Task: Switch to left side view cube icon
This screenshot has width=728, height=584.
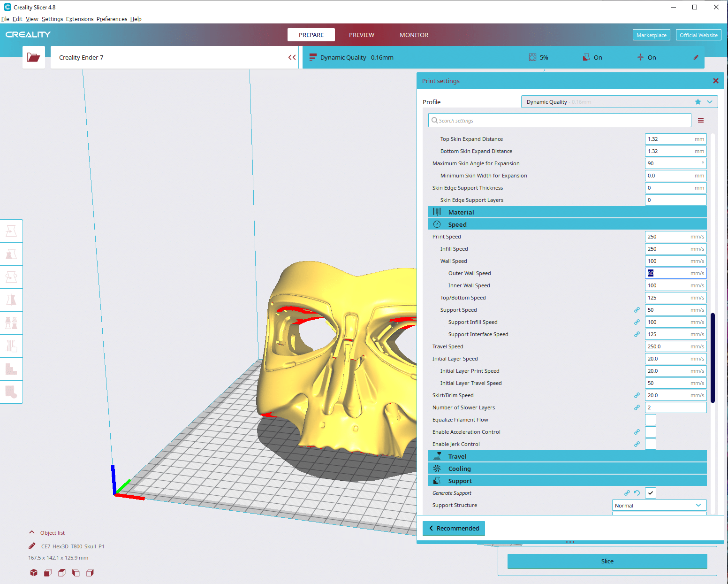Action: [x=76, y=573]
